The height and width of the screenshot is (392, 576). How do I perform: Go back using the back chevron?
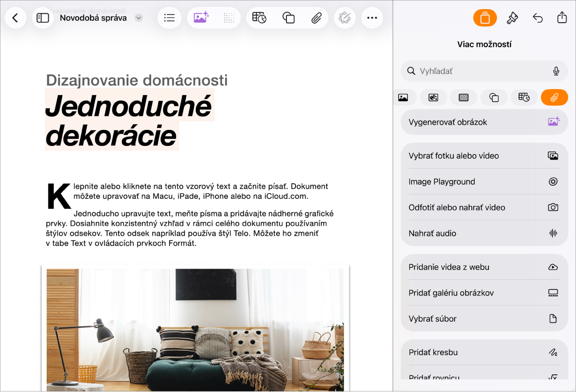click(x=16, y=18)
